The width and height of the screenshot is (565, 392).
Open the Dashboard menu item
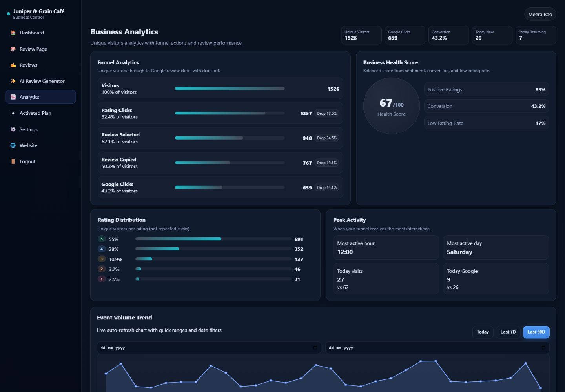[41, 33]
